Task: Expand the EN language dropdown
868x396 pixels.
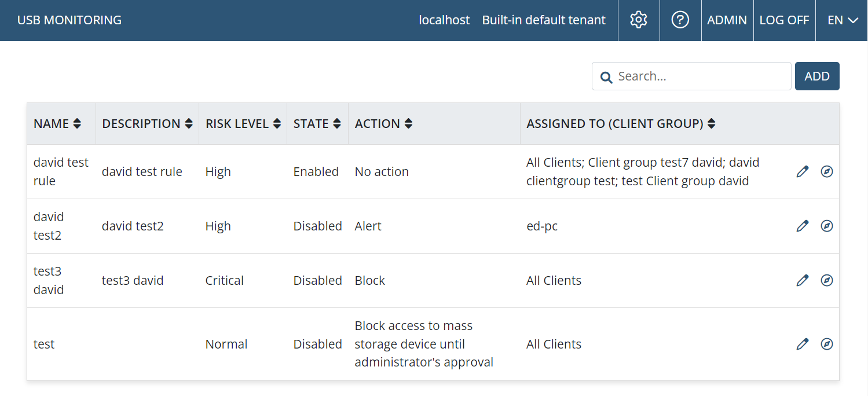Action: (x=843, y=20)
